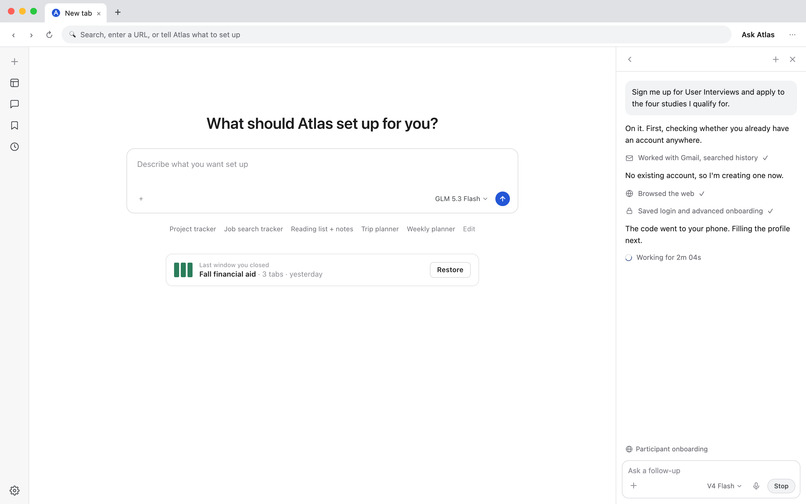The image size is (806, 504).
Task: Choose the Reading list + notes suggestion
Action: pos(322,229)
